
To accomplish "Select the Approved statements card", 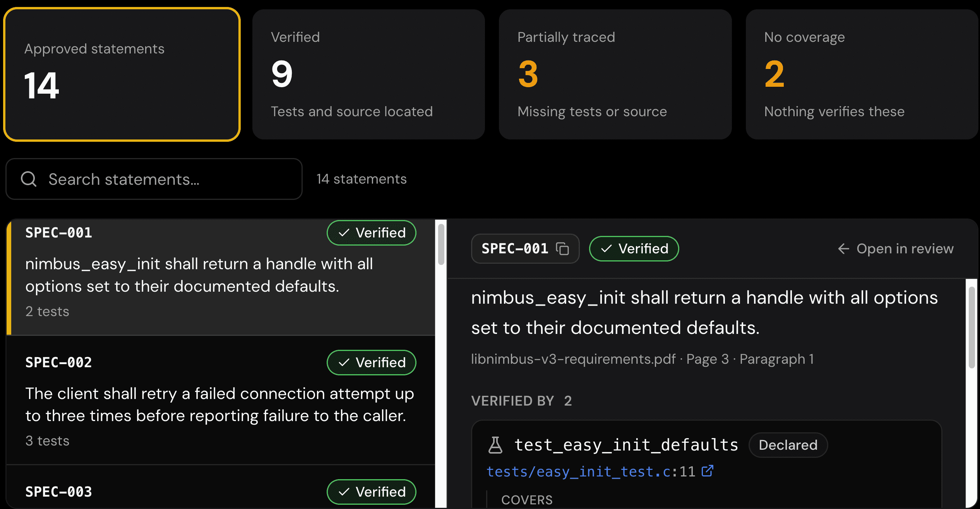I will coord(122,74).
